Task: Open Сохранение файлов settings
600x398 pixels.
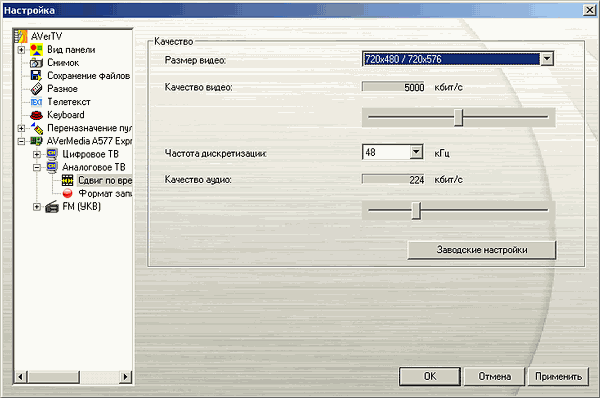Action: [88, 76]
